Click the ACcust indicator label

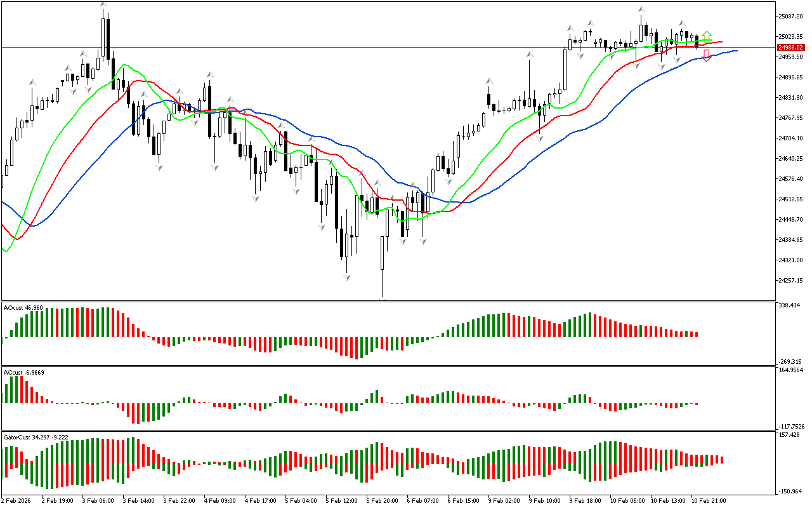pos(23,372)
